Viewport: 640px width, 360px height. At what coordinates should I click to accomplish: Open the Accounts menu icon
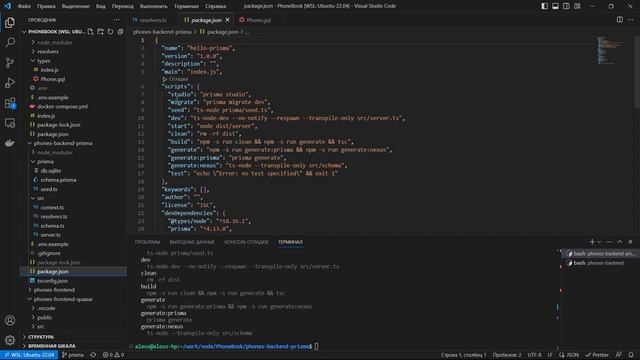click(x=10, y=320)
